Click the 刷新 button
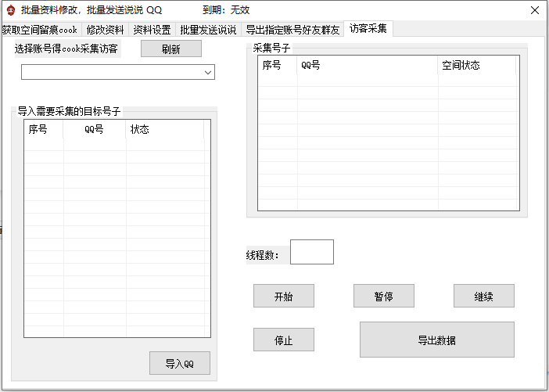 [171, 49]
